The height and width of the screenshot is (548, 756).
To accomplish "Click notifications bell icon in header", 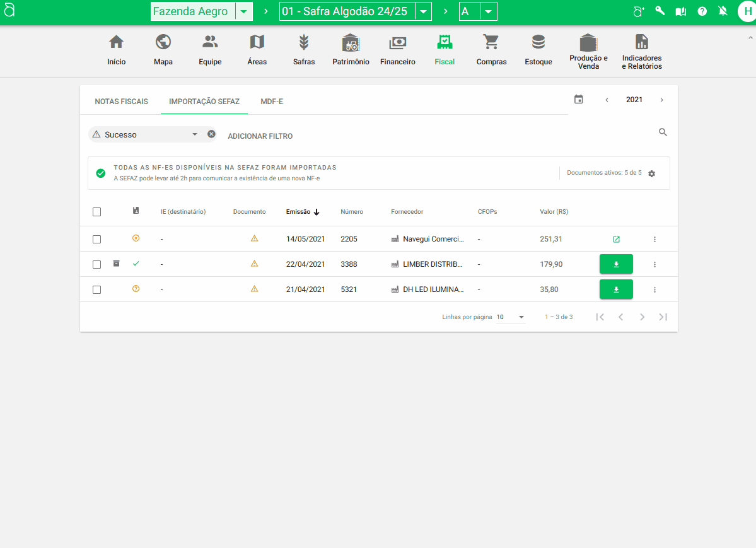I will click(723, 11).
